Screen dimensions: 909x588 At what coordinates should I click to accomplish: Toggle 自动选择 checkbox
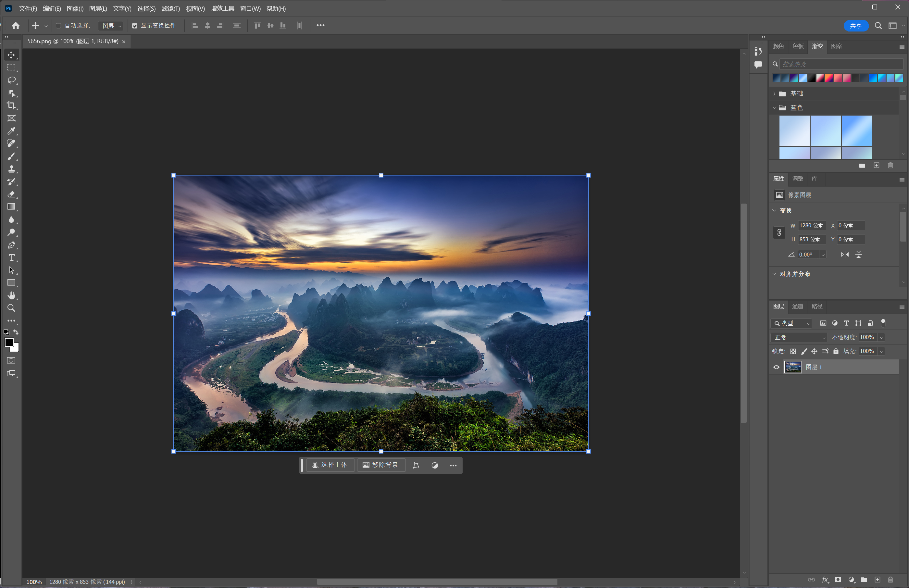pyautogui.click(x=58, y=26)
